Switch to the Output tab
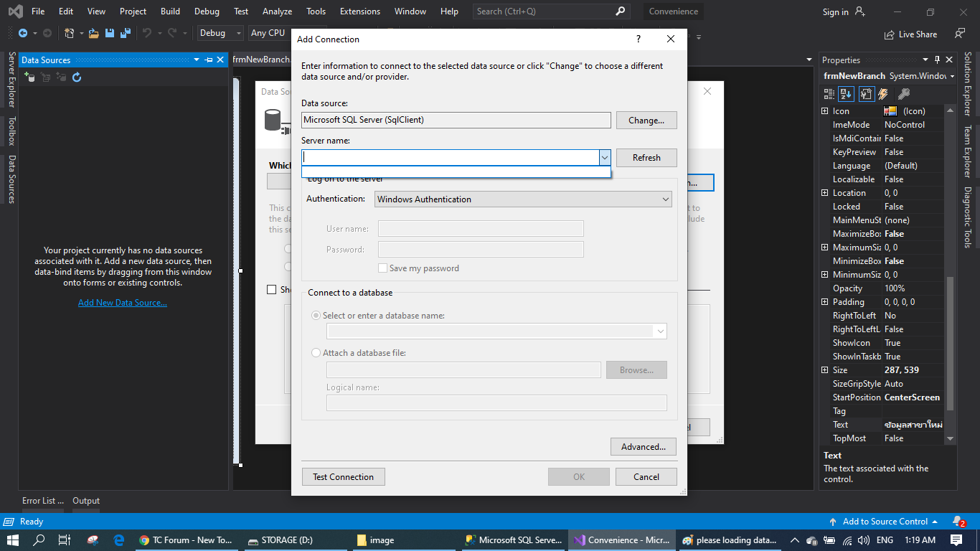Image resolution: width=980 pixels, height=551 pixels. [86, 501]
